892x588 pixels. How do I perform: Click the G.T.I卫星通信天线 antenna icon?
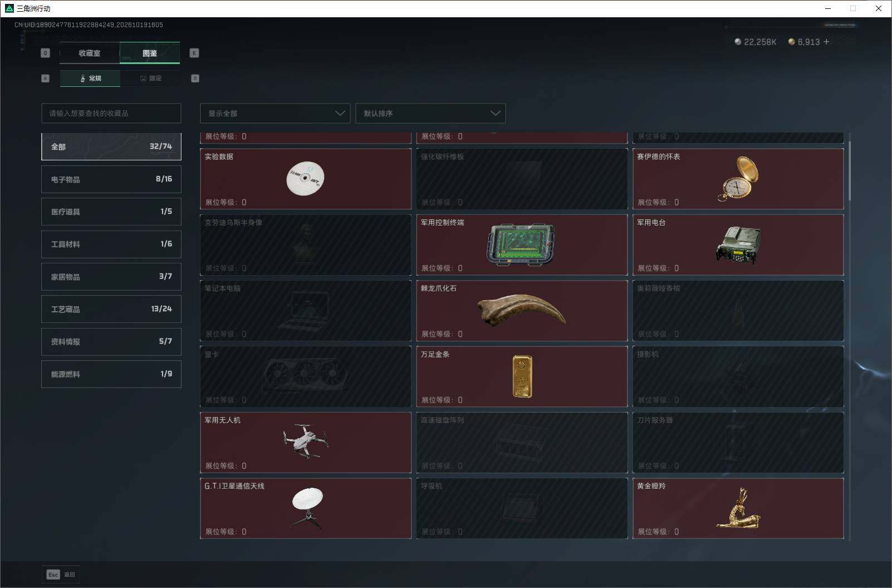pyautogui.click(x=307, y=508)
